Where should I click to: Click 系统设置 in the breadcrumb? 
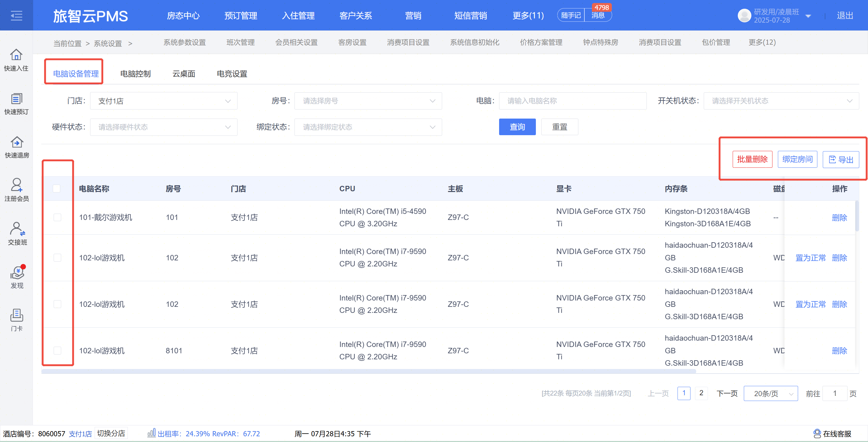[x=108, y=43]
